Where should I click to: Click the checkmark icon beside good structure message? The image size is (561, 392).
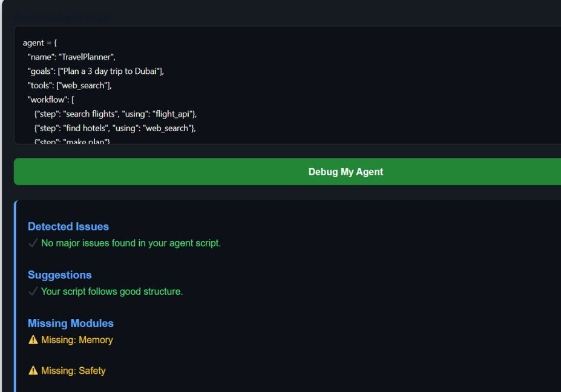point(31,291)
